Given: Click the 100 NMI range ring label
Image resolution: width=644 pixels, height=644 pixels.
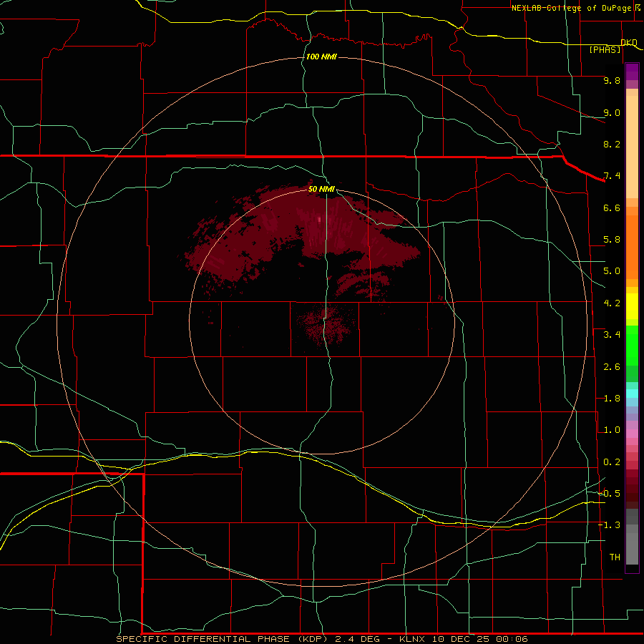Looking at the screenshot, I should (x=321, y=57).
